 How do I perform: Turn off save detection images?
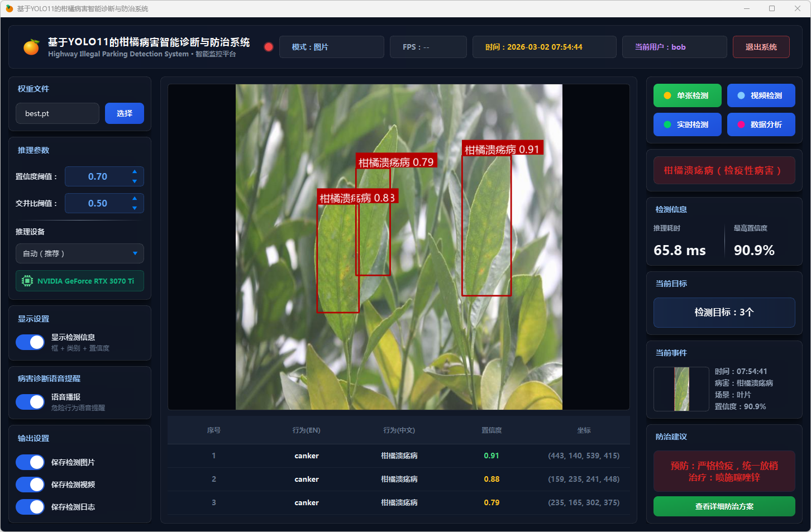point(30,462)
